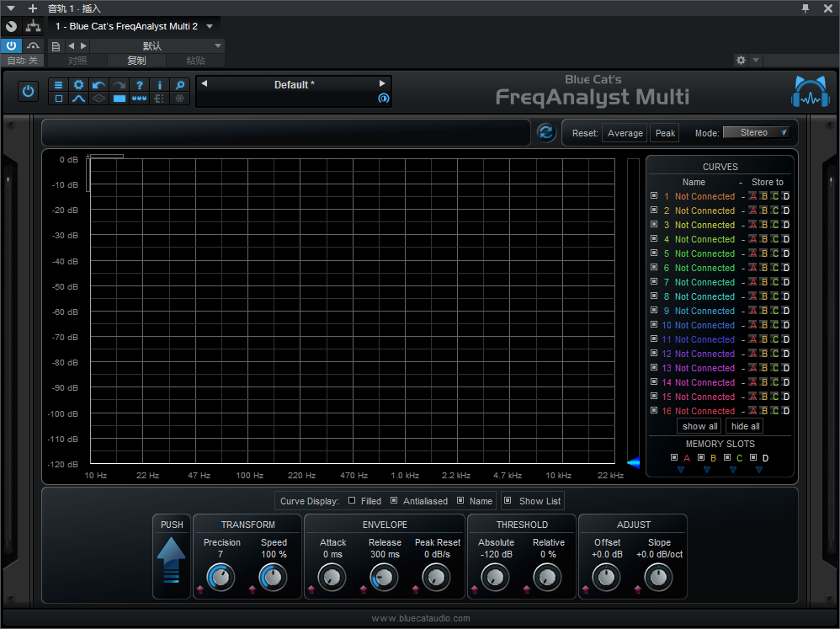Image resolution: width=840 pixels, height=629 pixels.
Task: Click the magnifier zoom icon
Action: click(180, 85)
